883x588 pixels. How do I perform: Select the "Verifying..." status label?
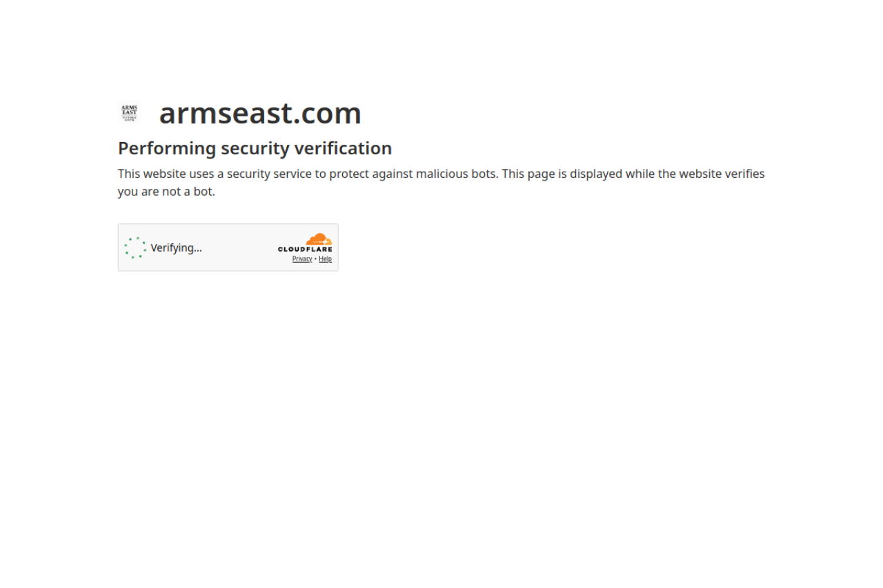point(177,247)
